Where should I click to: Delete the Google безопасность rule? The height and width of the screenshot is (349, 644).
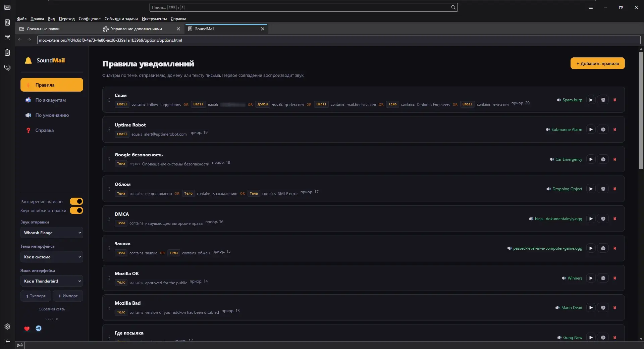[614, 159]
